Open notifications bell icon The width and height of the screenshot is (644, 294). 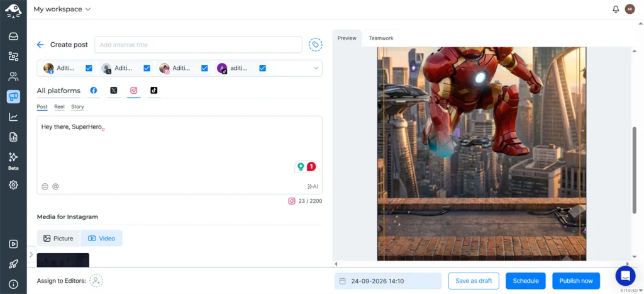[616, 9]
